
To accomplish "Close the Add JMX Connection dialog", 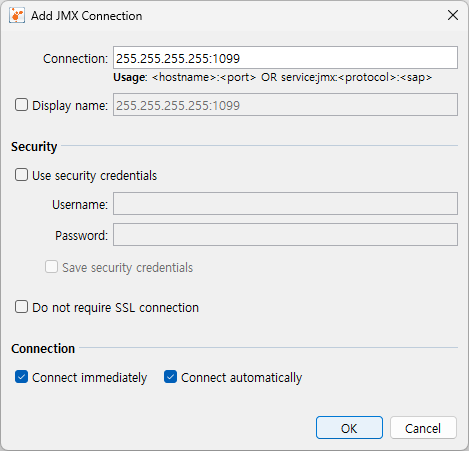I will 453,15.
